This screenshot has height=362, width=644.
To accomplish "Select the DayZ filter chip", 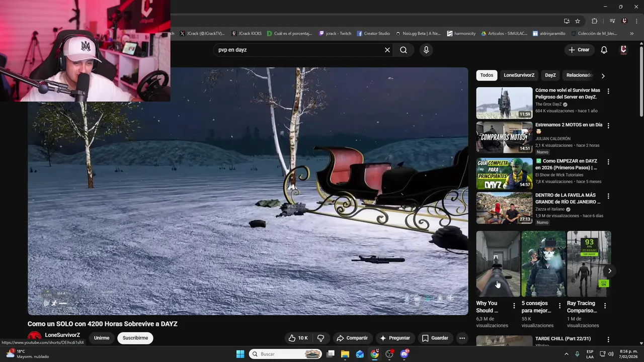I will point(550,75).
